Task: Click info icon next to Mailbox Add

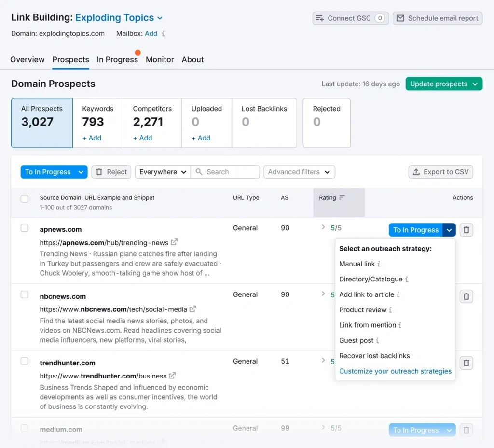Action: coord(163,33)
